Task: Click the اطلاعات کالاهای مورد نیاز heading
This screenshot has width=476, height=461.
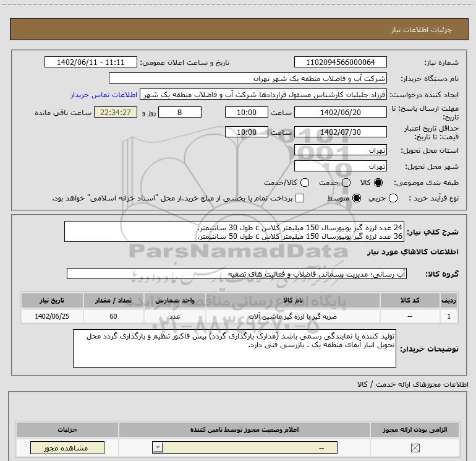Action: [412, 252]
